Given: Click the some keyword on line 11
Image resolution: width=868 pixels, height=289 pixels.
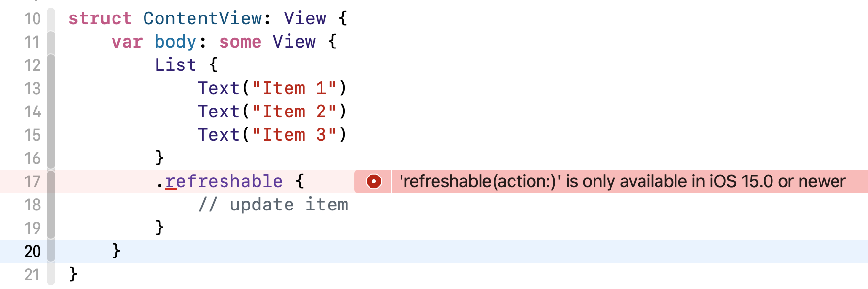Looking at the screenshot, I should (240, 42).
